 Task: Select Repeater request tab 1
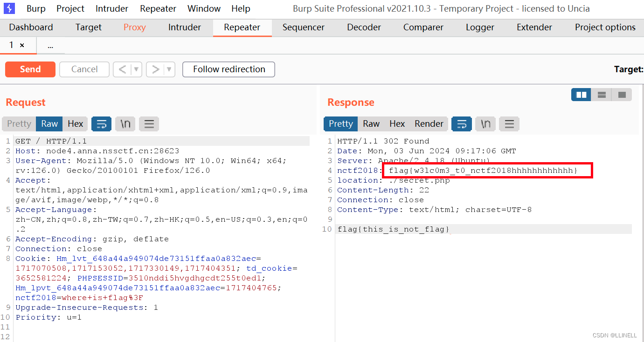[12, 45]
